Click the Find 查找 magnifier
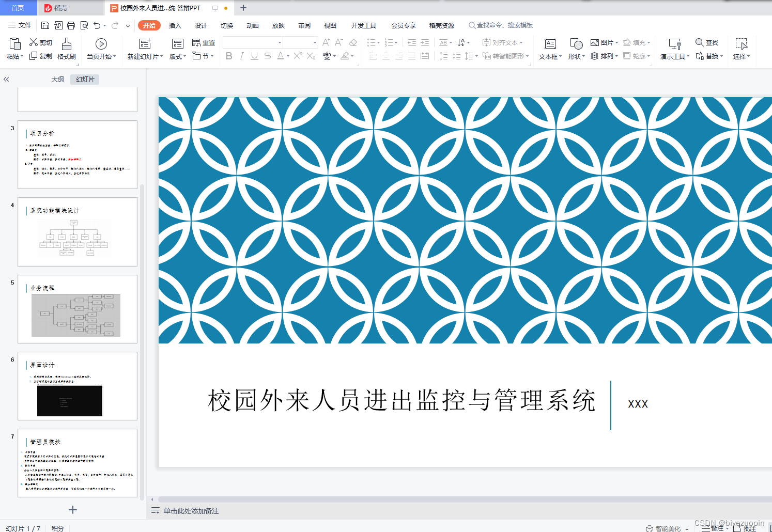Viewport: 772px width, 532px height. (706, 42)
